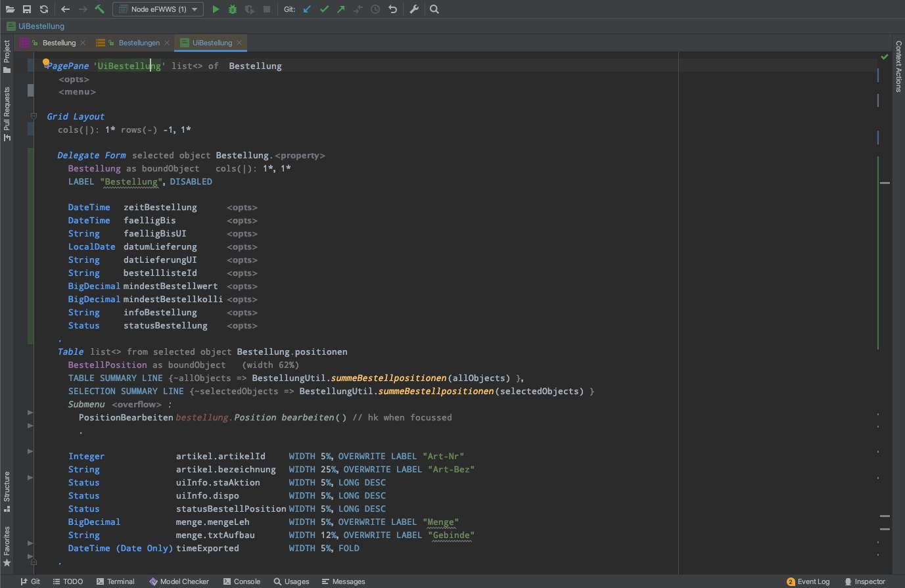Screen dimensions: 905x588
Task: Open the Node eFWWS run configuration dropdown
Action: pyautogui.click(x=158, y=9)
